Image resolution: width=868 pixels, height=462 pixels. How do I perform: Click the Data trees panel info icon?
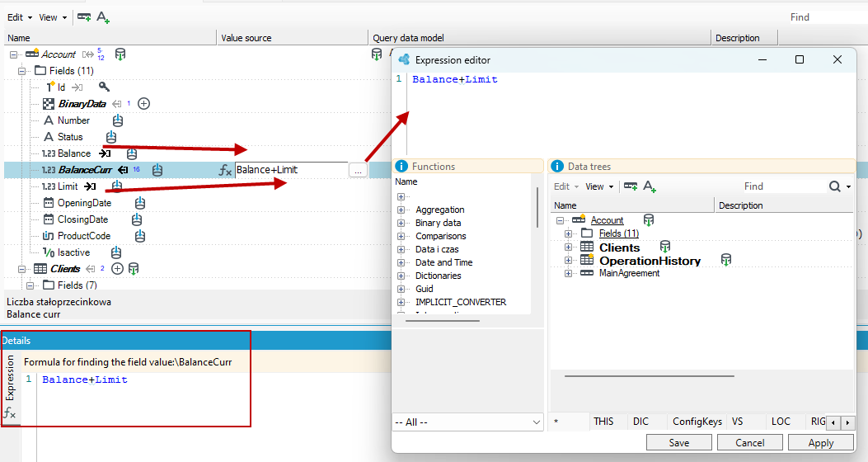coord(557,166)
